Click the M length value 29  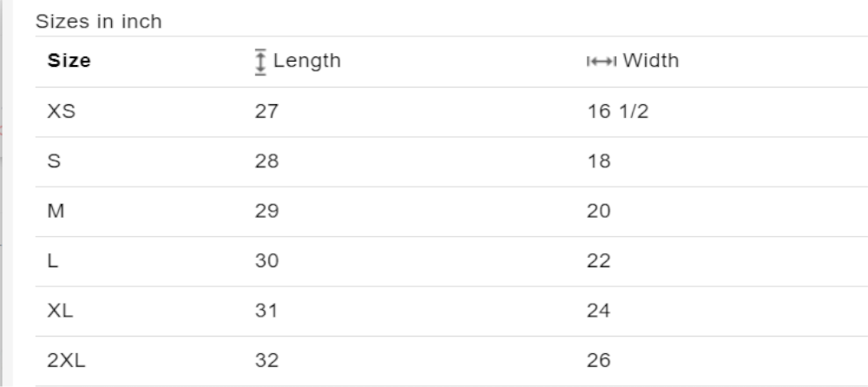click(266, 211)
